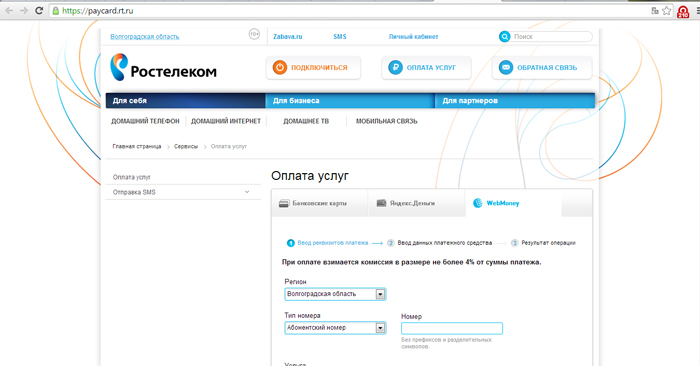This screenshot has height=366, width=700.
Task: Go to Главная страница breadcrumb
Action: 137,146
